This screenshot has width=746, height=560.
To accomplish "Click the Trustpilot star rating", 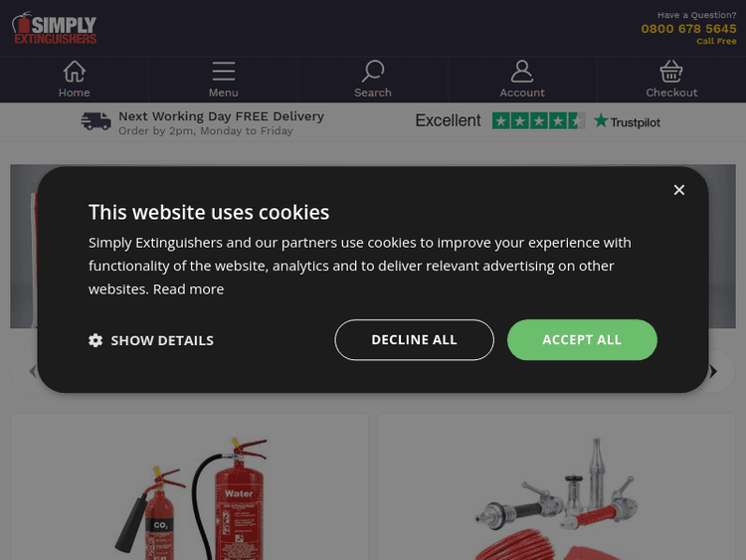I will (x=538, y=121).
